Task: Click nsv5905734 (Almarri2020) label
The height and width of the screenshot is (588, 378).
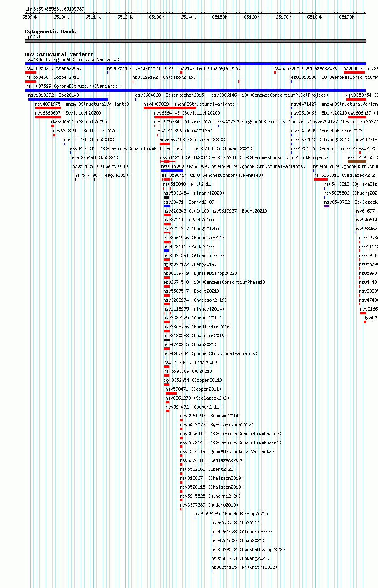Action: point(184,122)
